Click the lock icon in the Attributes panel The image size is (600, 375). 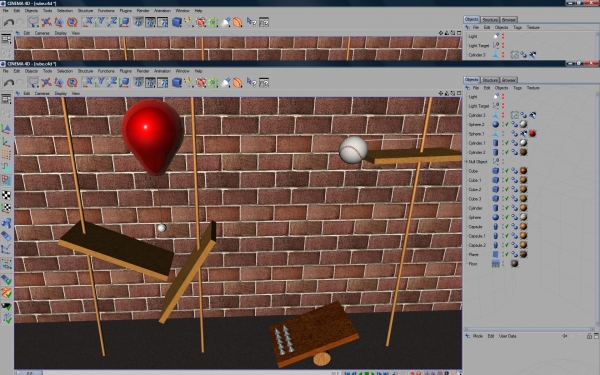pyautogui.click(x=590, y=336)
